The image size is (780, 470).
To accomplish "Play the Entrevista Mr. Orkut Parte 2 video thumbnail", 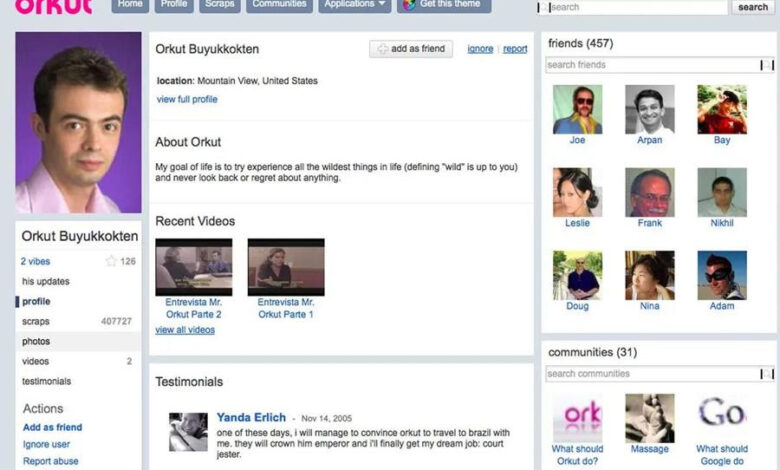I will [194, 267].
